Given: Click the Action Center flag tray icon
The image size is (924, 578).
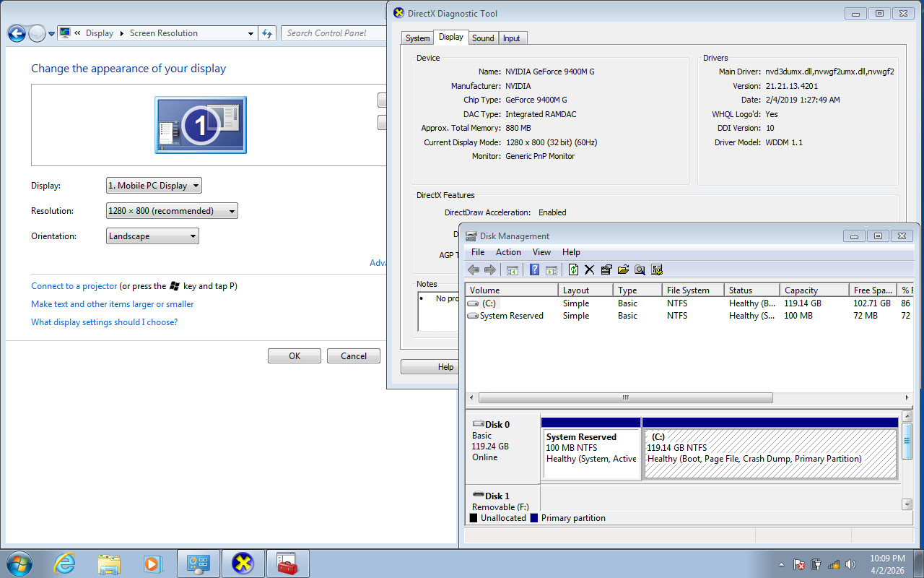Looking at the screenshot, I should tap(799, 564).
